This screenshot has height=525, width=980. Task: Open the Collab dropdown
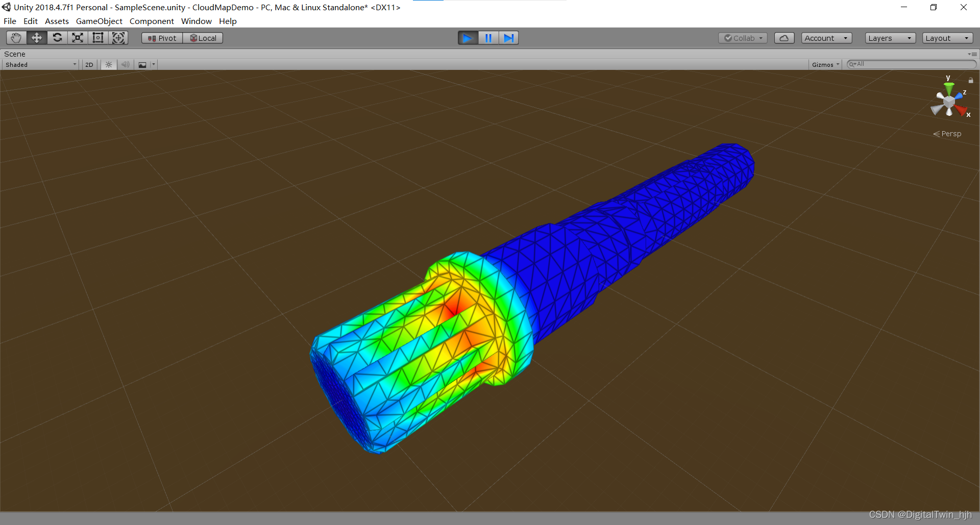743,38
